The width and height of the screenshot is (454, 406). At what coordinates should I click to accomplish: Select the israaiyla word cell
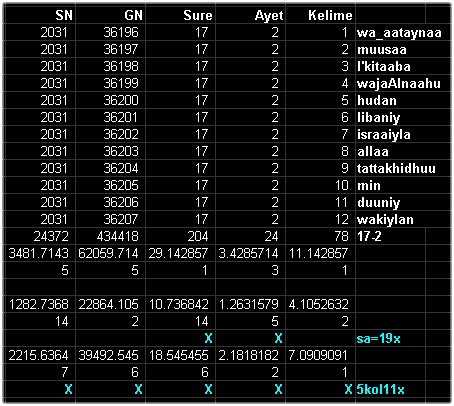403,134
